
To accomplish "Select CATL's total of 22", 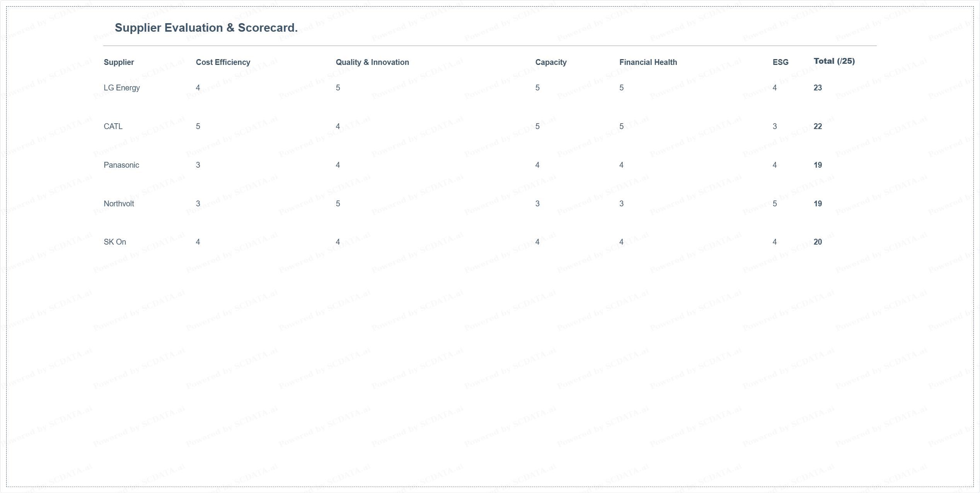I will 818,126.
